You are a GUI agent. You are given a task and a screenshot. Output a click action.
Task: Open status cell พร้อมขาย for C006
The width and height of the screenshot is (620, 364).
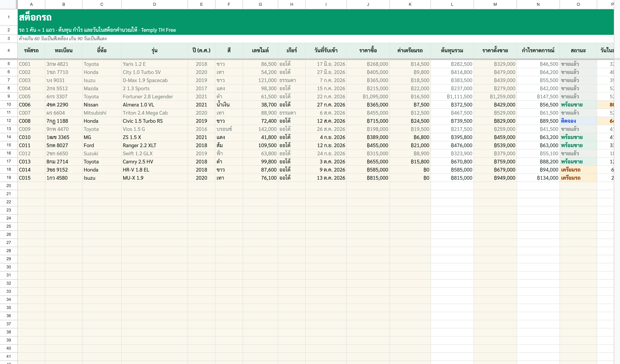click(578, 105)
